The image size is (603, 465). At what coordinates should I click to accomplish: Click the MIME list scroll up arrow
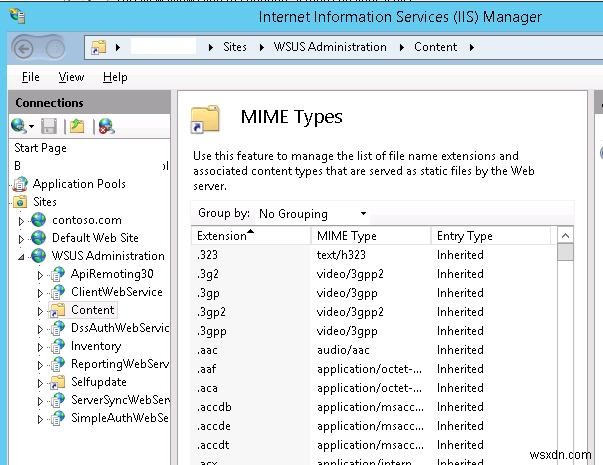tap(565, 235)
